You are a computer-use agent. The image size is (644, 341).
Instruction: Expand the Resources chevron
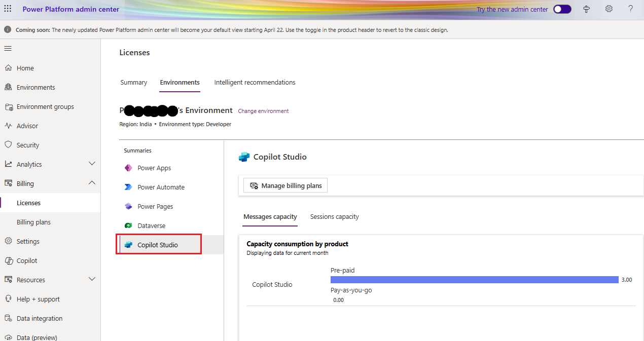pyautogui.click(x=92, y=279)
